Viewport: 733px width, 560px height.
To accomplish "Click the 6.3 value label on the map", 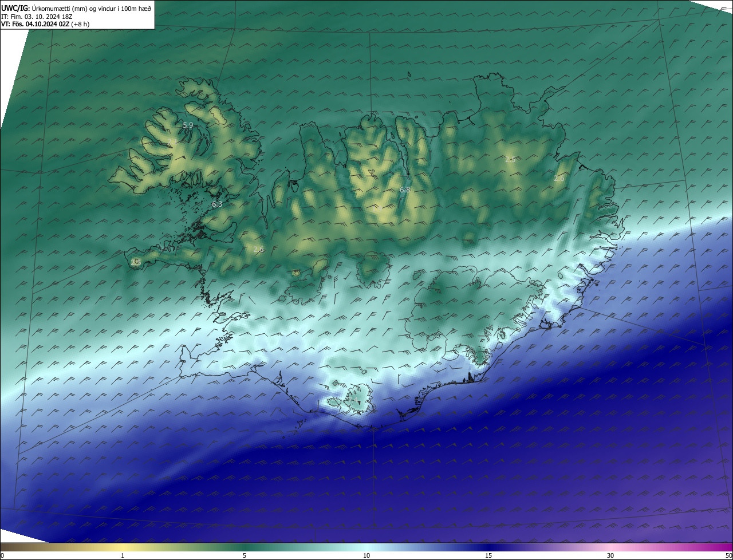I will pyautogui.click(x=217, y=204).
